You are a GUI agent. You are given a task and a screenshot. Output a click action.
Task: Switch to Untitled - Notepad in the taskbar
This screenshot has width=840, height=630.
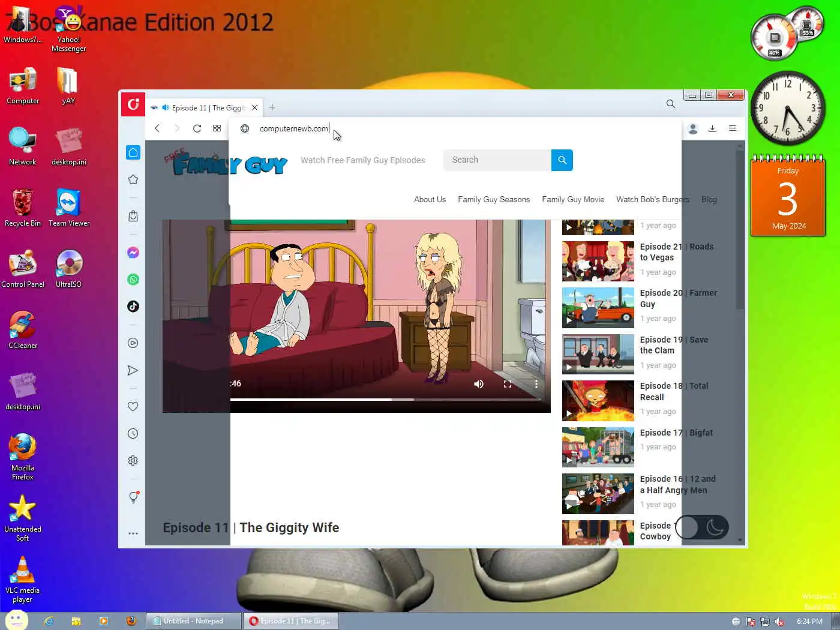pos(193,621)
